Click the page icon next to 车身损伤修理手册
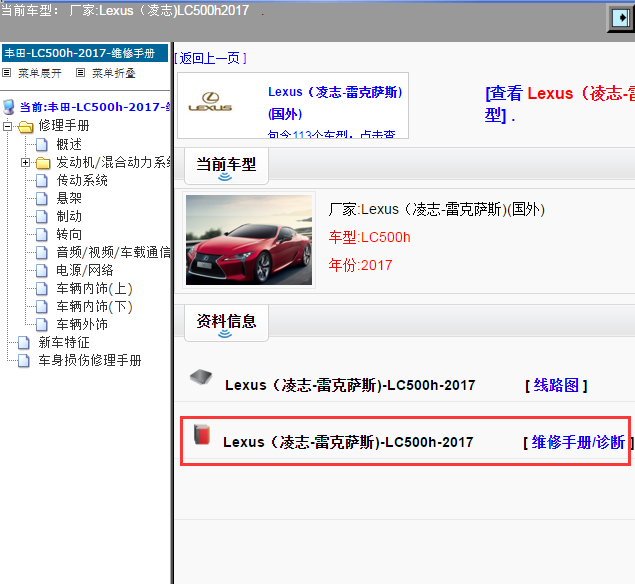The image size is (635, 584). point(24,360)
